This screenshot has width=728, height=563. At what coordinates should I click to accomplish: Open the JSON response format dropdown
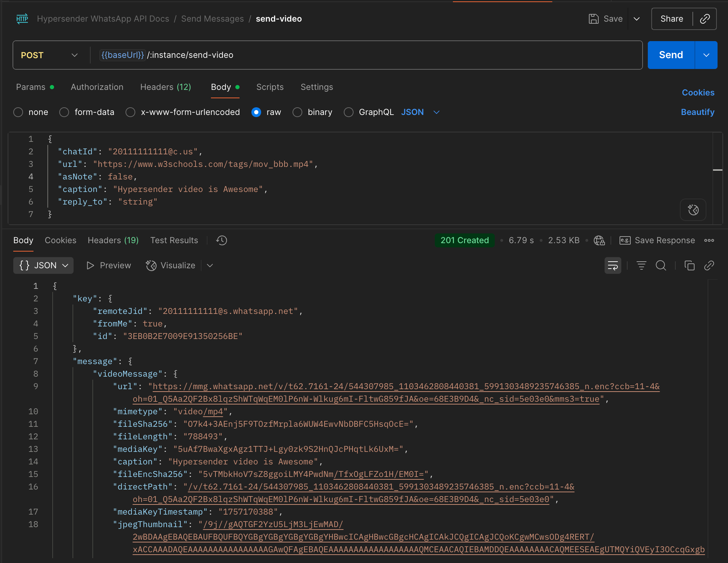[43, 265]
